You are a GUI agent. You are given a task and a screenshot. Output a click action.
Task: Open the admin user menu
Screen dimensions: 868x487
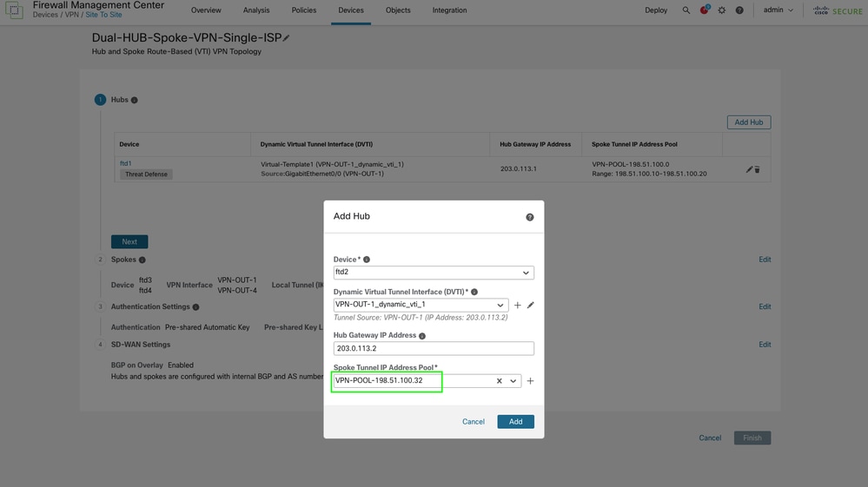[x=779, y=10]
